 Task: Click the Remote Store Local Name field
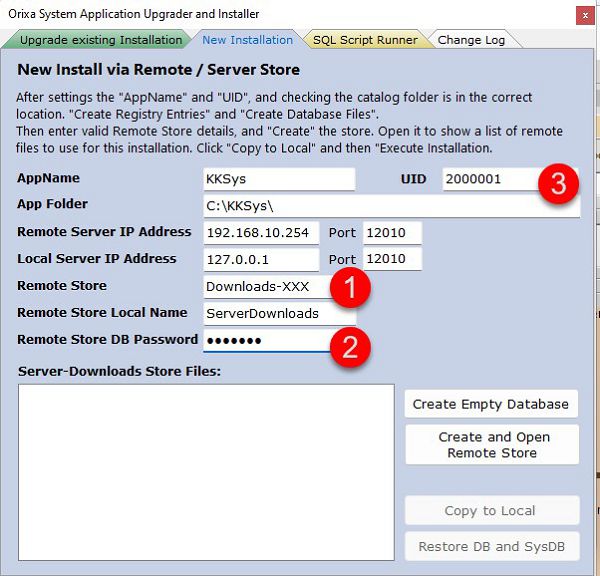(279, 313)
